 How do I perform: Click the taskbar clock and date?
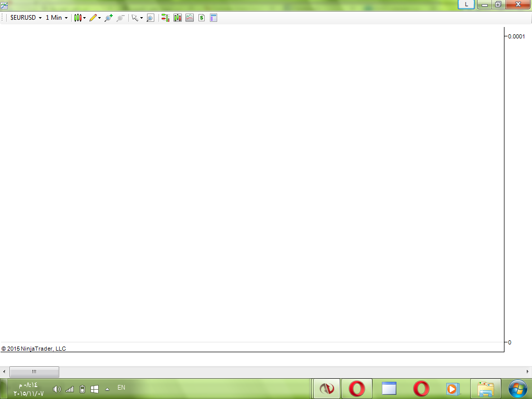coord(29,389)
